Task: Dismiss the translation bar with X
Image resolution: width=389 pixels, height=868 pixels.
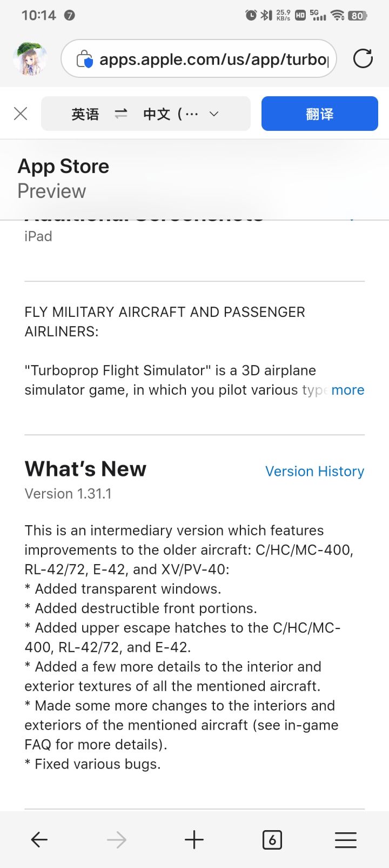Action: click(21, 114)
